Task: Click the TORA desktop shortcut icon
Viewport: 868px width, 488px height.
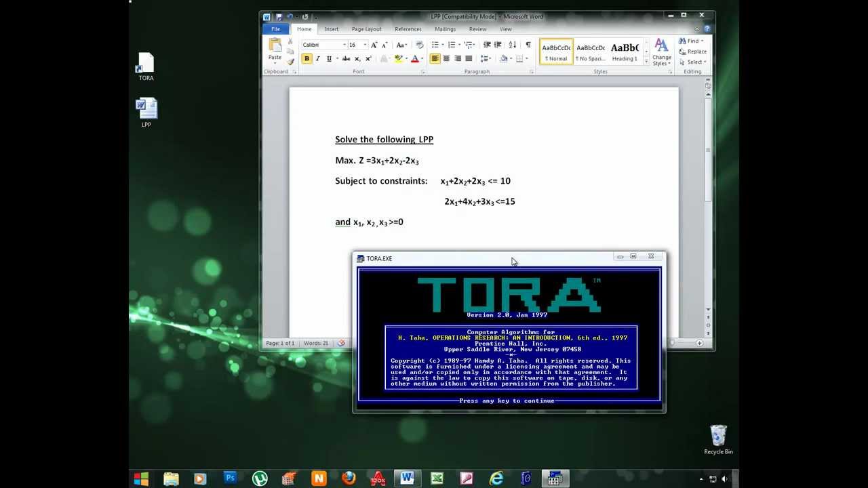Action: (x=146, y=67)
